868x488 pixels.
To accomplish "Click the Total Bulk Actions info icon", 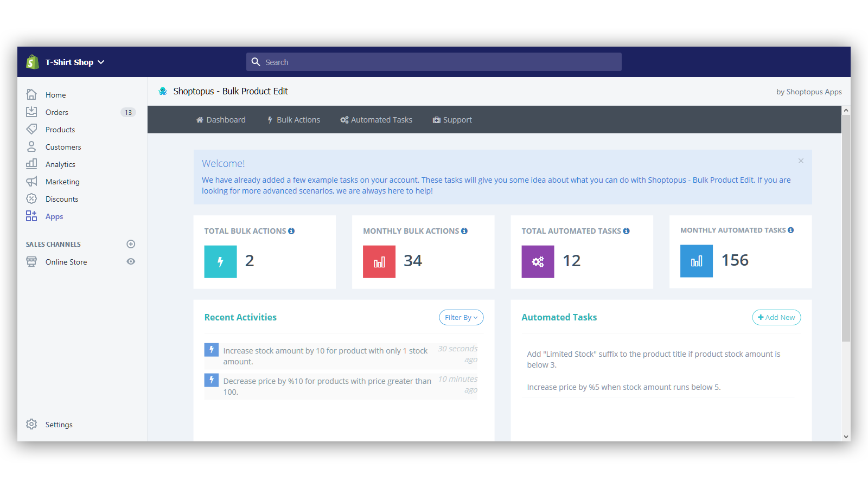I will [x=291, y=231].
